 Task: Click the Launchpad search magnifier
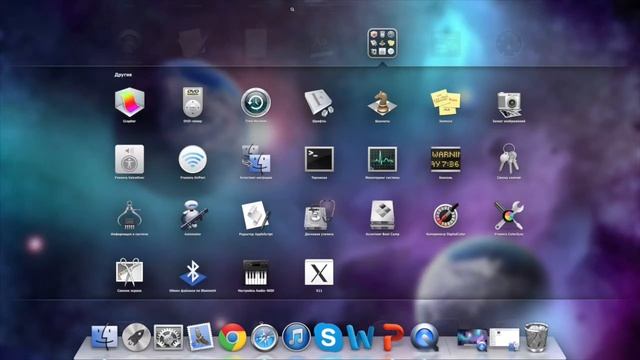[292, 9]
